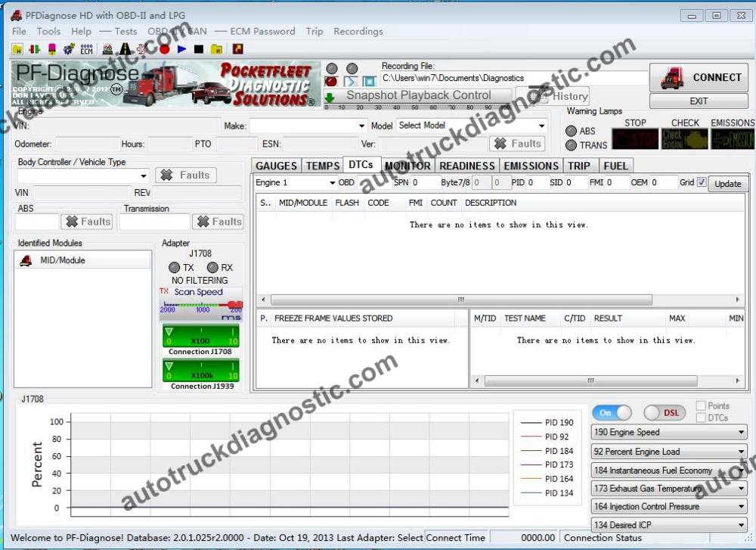Viewport: 756px width, 550px height.
Task: Switch the On toggle to Off
Action: click(x=612, y=412)
